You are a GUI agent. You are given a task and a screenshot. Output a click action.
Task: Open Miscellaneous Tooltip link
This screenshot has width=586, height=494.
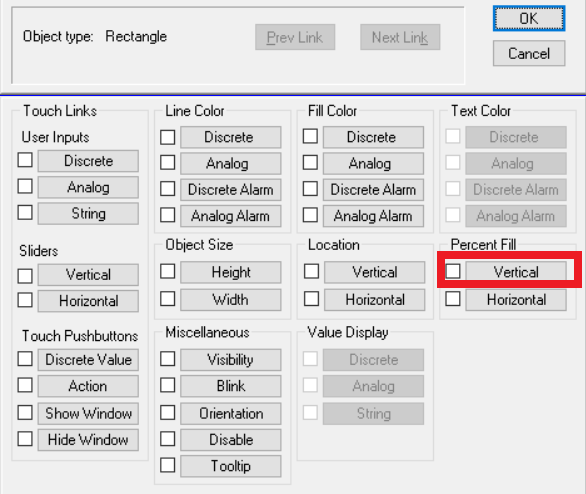231,466
